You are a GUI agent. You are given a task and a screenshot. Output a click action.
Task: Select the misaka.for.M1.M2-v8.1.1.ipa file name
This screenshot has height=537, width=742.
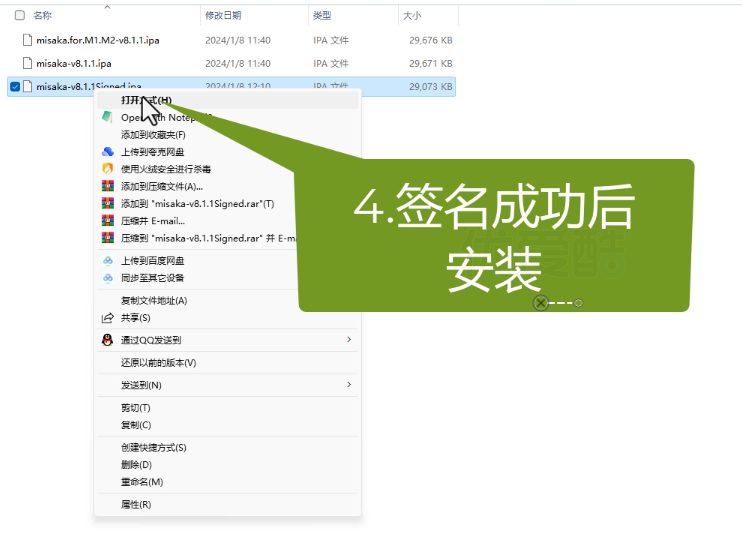pos(97,41)
